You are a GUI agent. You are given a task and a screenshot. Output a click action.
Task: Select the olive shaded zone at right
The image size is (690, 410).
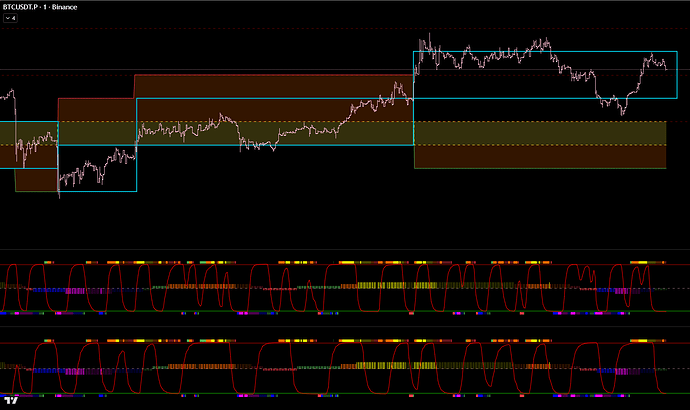coord(540,133)
